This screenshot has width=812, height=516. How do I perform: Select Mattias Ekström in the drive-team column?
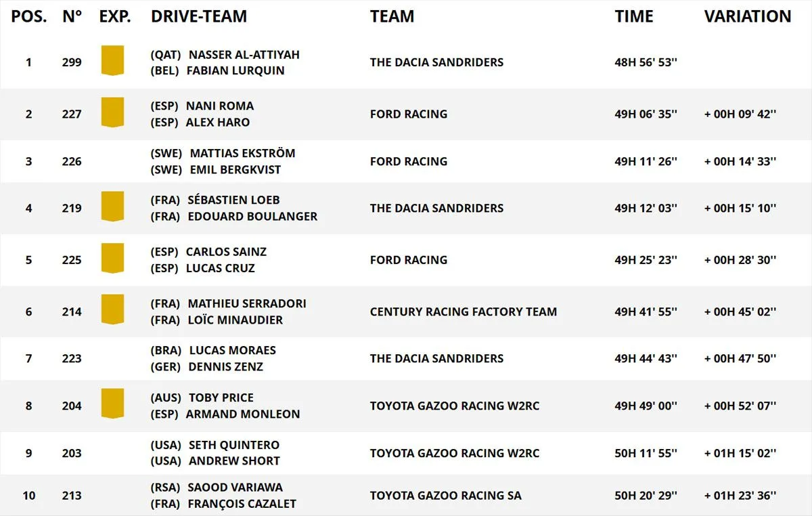242,154
